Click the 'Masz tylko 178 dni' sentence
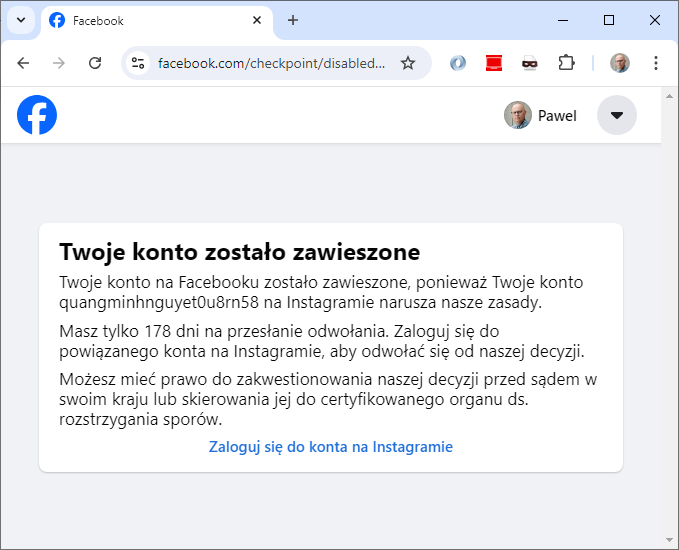This screenshot has height=550, width=679. (225, 331)
